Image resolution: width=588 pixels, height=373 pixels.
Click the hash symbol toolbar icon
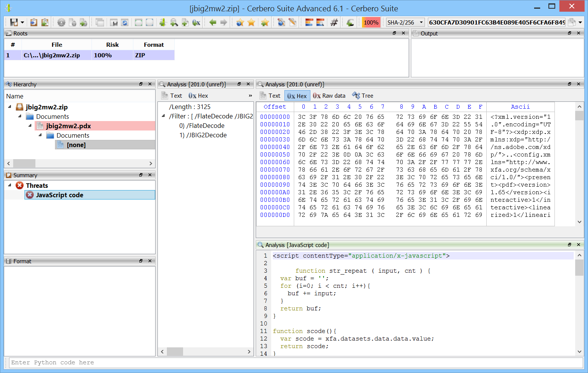click(334, 22)
